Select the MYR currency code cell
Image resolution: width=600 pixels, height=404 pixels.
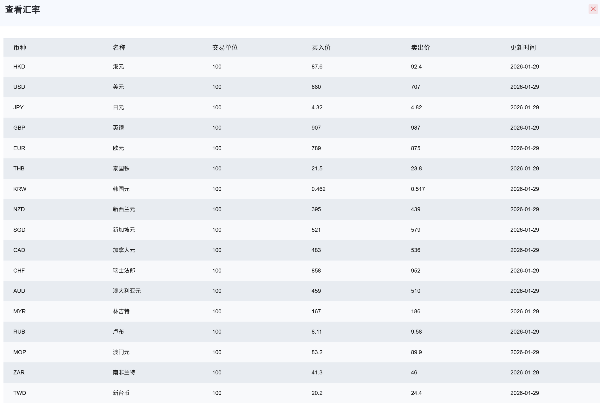point(20,311)
